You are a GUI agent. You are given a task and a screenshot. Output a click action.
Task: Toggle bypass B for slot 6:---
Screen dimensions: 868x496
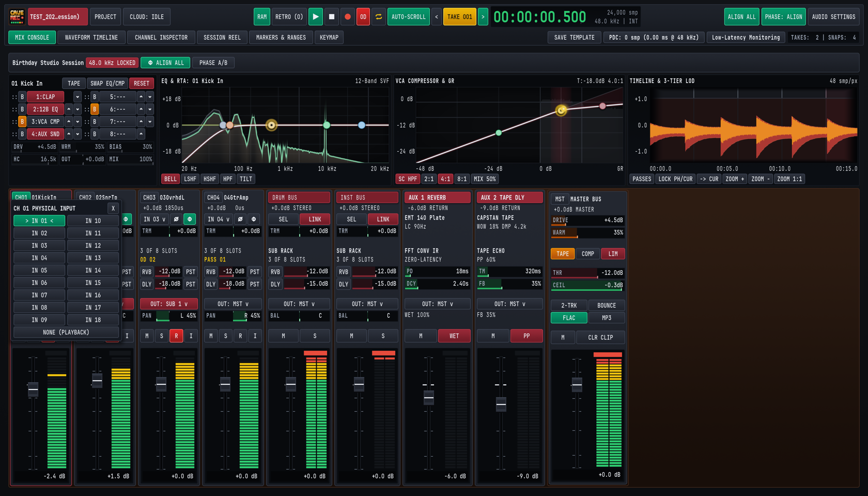(95, 109)
